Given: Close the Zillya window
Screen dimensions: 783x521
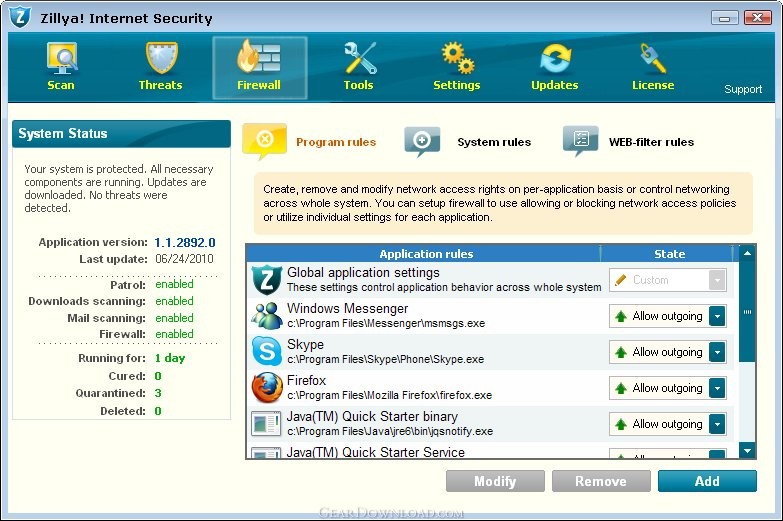Looking at the screenshot, I should 757,18.
